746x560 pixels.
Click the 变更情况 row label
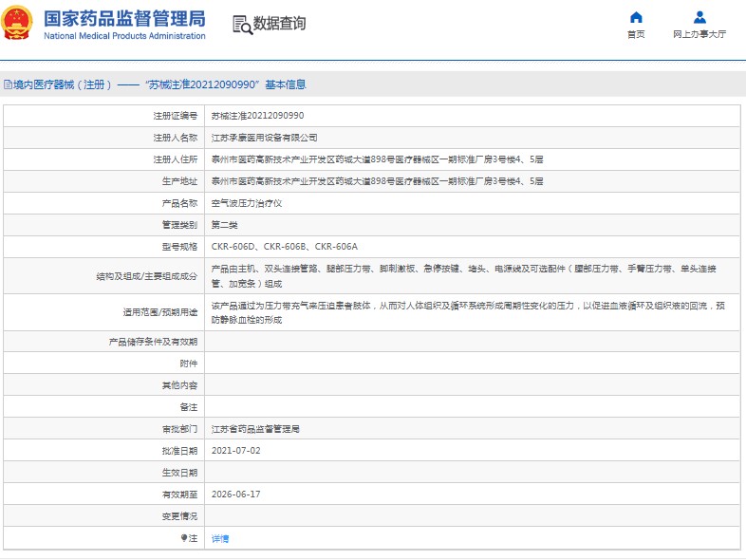[x=179, y=516]
